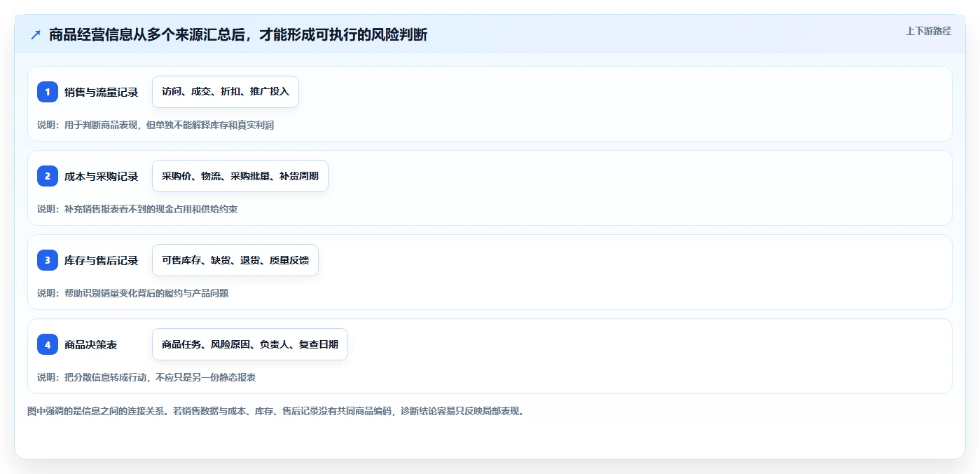Select the 库存与售后记录 title
980x474 pixels.
coord(101,260)
